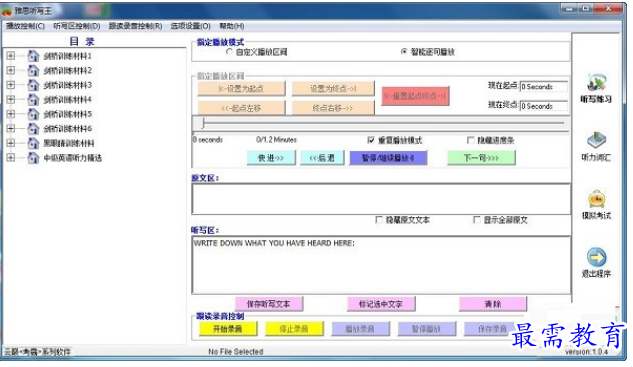Click the 暂停/继续播放 button
633x367 pixels.
(x=388, y=158)
